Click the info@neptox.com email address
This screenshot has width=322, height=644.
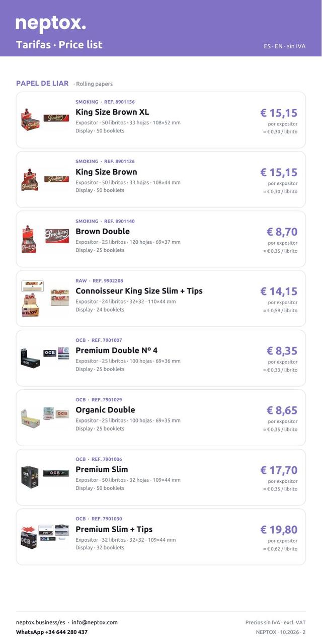coord(95,622)
